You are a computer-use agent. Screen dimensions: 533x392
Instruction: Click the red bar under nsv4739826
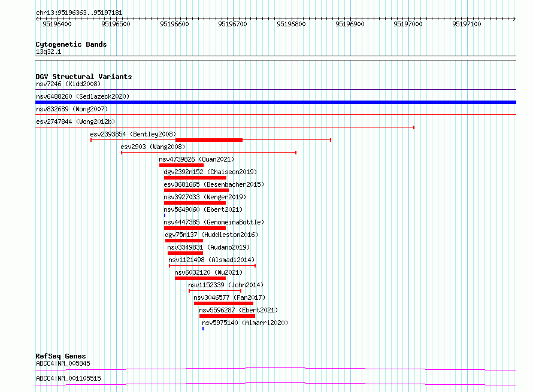(x=181, y=165)
